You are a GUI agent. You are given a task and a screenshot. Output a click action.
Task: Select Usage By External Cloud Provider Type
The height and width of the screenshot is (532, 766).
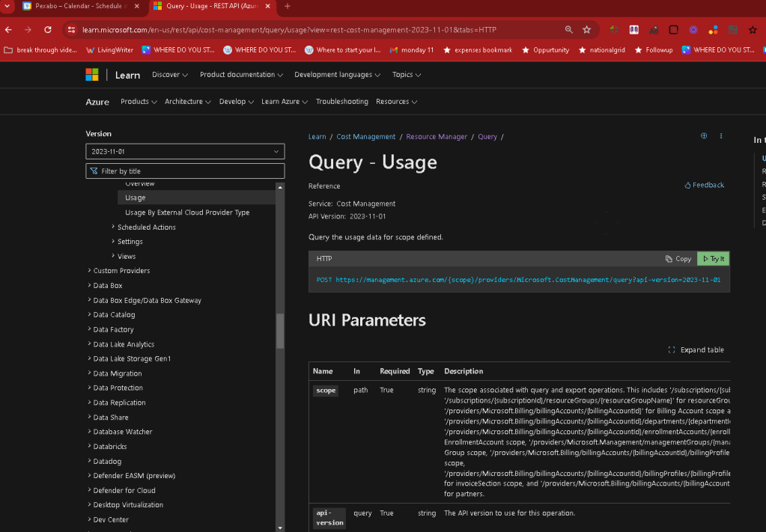(x=187, y=213)
